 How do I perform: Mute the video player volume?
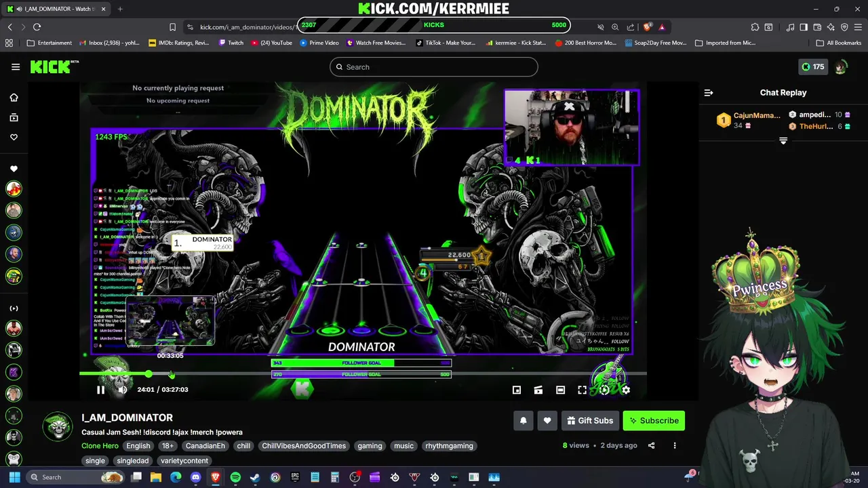pos(122,390)
